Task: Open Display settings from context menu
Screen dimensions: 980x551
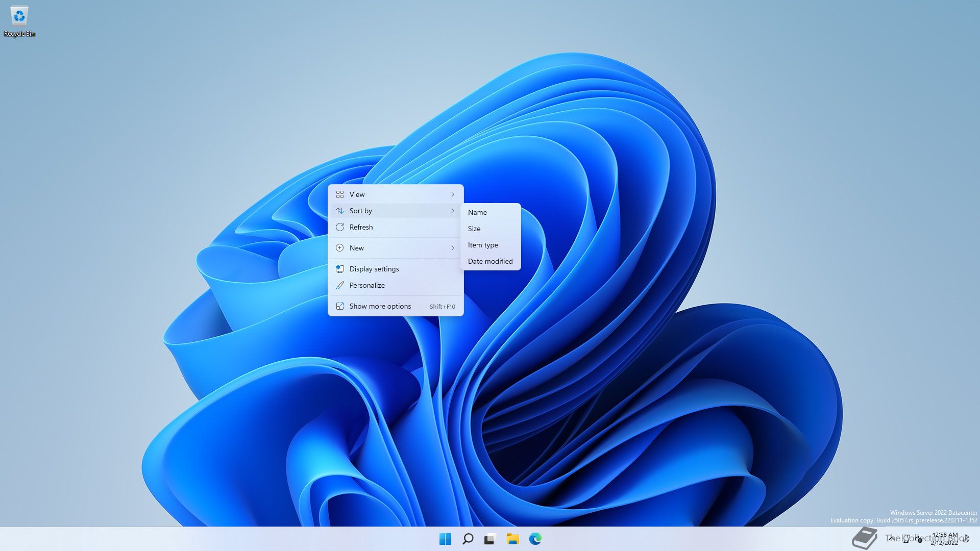Action: tap(396, 269)
